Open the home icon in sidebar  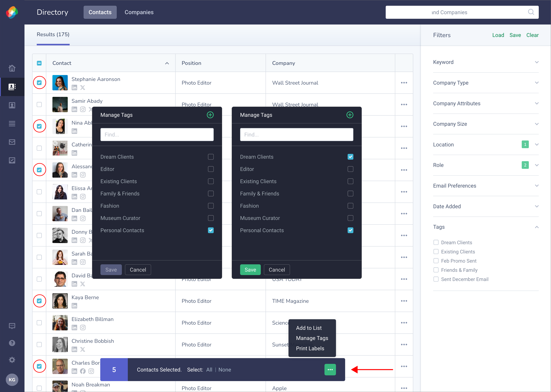(x=12, y=68)
